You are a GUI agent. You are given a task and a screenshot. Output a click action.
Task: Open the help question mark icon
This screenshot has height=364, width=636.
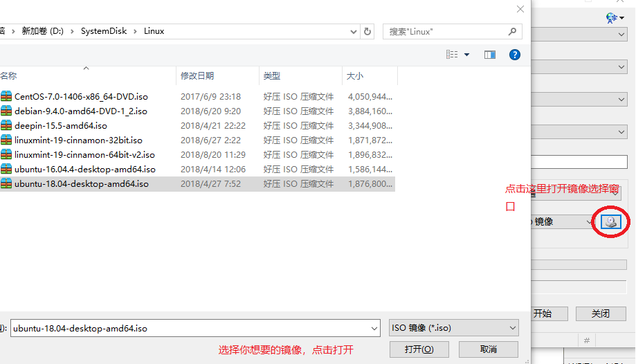click(x=515, y=55)
